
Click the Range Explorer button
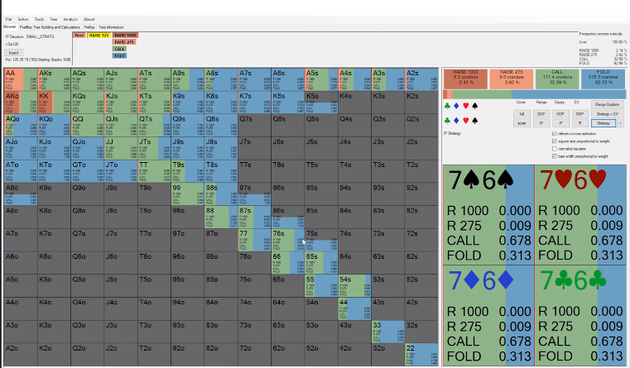click(x=607, y=104)
